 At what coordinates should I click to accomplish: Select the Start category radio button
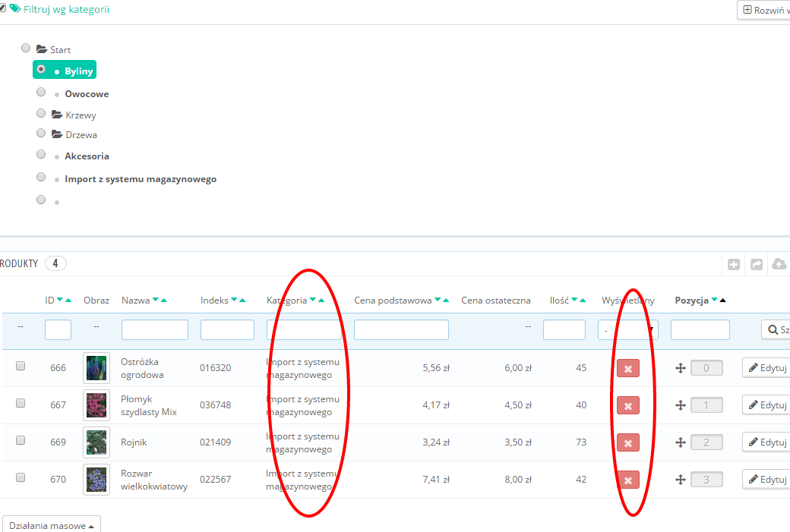pyautogui.click(x=26, y=48)
